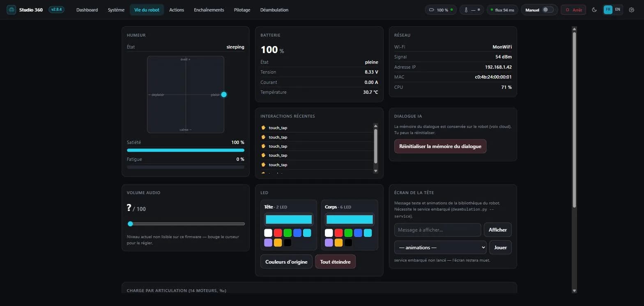The width and height of the screenshot is (644, 306).
Task: Set Tête LED to white
Action: coord(268,233)
